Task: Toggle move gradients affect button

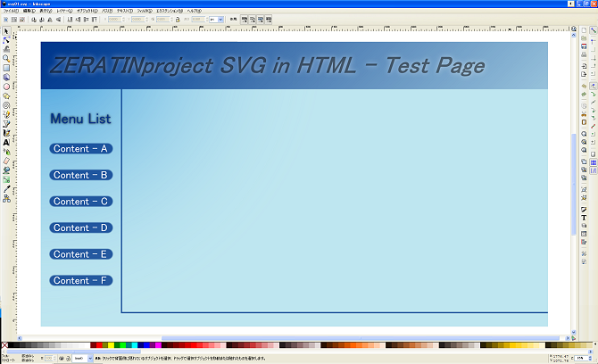Action: pyautogui.click(x=261, y=20)
